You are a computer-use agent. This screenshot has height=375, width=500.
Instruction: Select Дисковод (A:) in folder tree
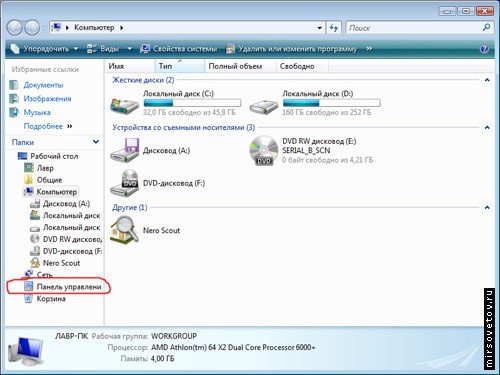pyautogui.click(x=60, y=203)
